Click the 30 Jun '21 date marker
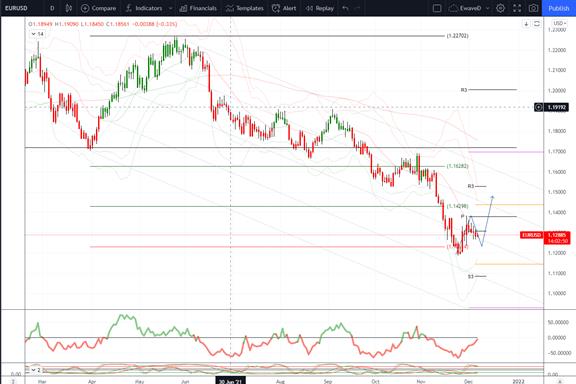Screen dimensions: 576x384 (x=230, y=381)
